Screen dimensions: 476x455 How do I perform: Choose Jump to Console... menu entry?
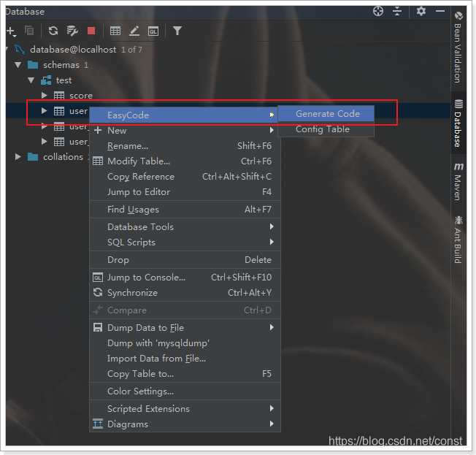click(185, 278)
